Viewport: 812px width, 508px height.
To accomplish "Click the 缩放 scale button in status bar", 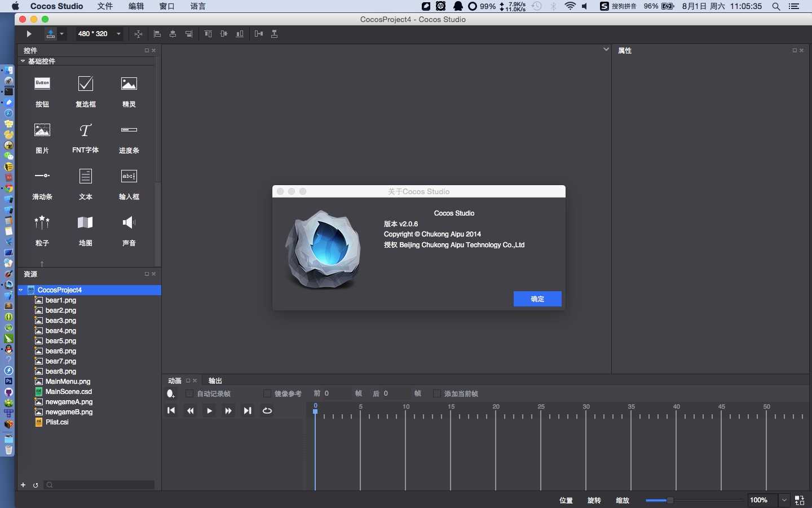I will pyautogui.click(x=623, y=501).
